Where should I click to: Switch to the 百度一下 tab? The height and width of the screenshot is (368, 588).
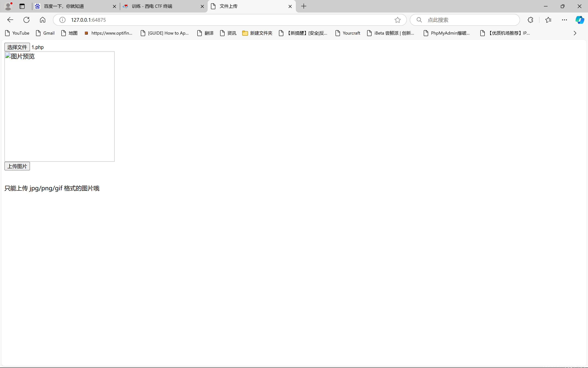[76, 6]
